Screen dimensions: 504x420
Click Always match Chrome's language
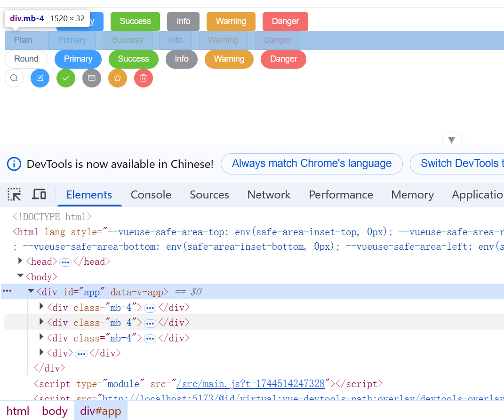click(312, 164)
